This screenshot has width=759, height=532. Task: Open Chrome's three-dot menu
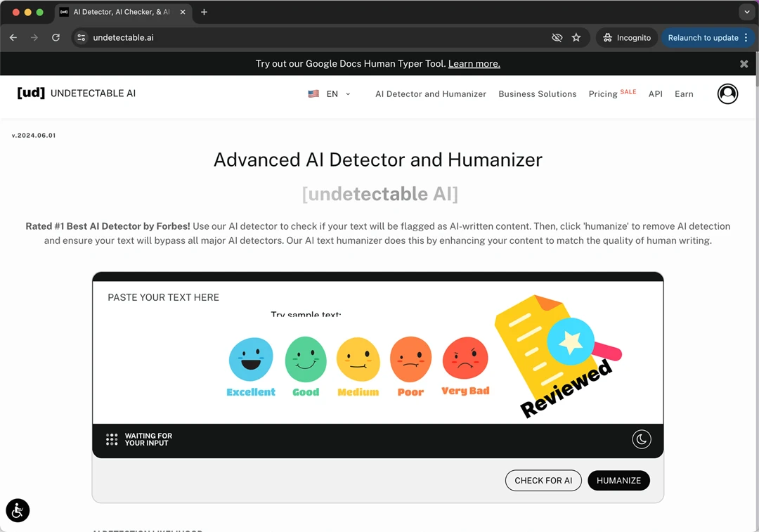[746, 38]
